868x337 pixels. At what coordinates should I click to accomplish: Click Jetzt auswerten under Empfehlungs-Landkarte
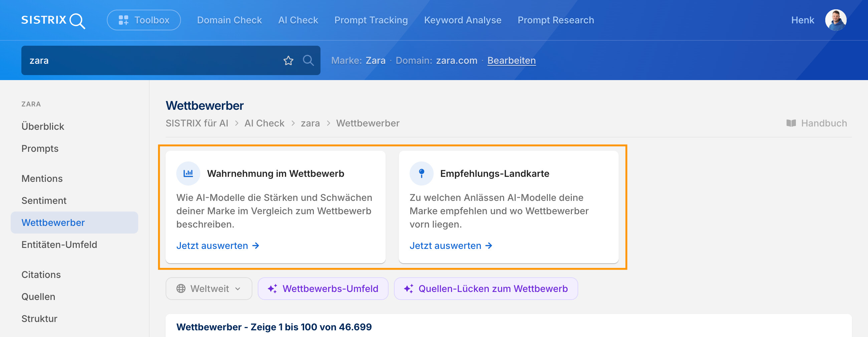click(451, 246)
